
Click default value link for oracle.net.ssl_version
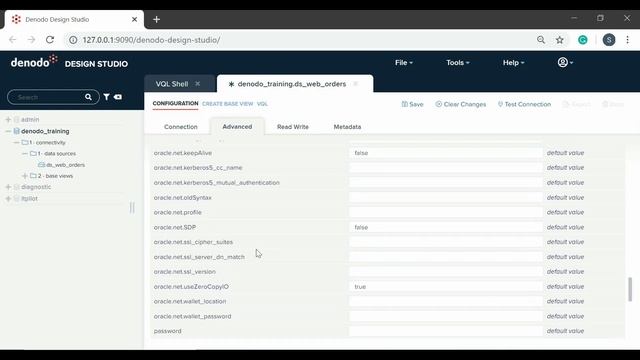pos(565,271)
